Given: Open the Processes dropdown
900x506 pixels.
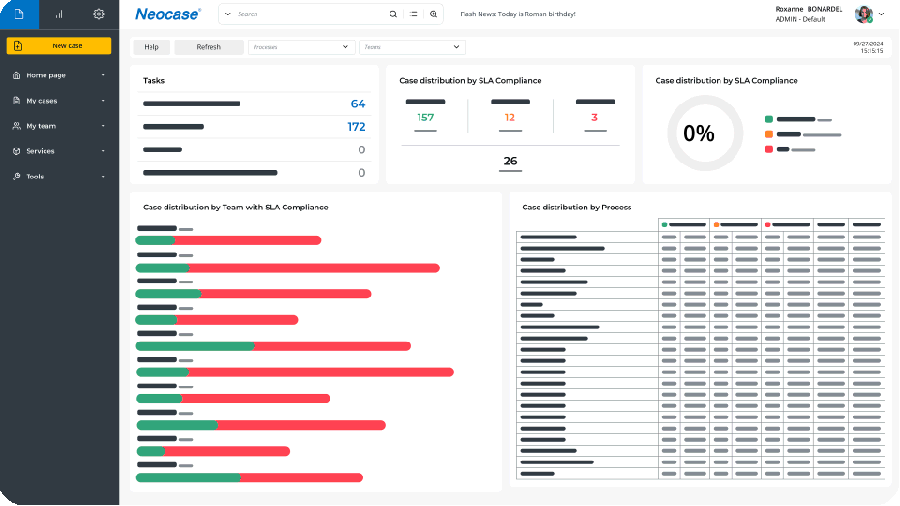Looking at the screenshot, I should pos(301,47).
